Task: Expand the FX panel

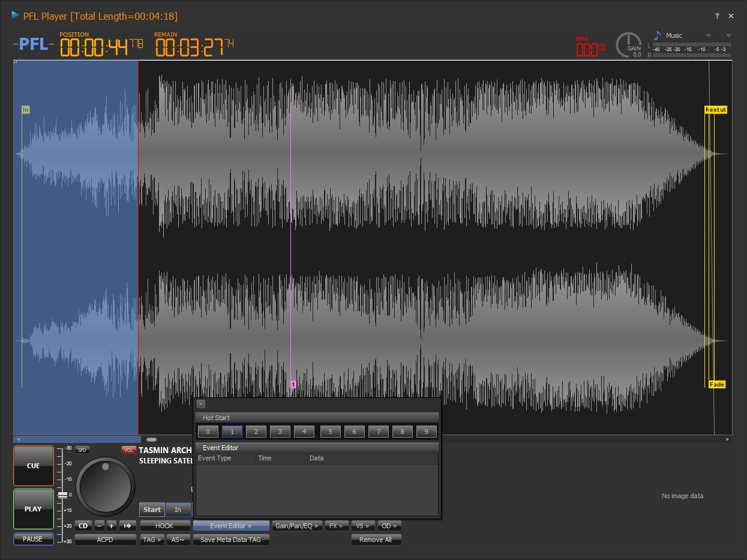Action: 337,526
